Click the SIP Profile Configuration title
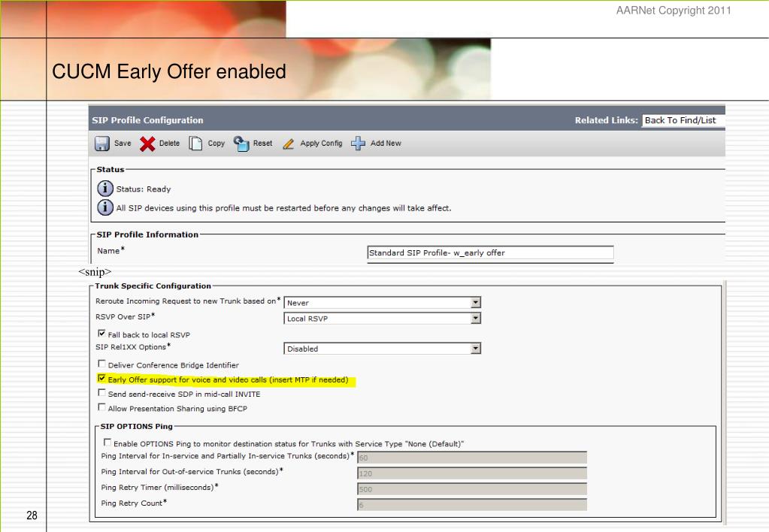Viewport: 769px width, 532px height. coord(147,120)
